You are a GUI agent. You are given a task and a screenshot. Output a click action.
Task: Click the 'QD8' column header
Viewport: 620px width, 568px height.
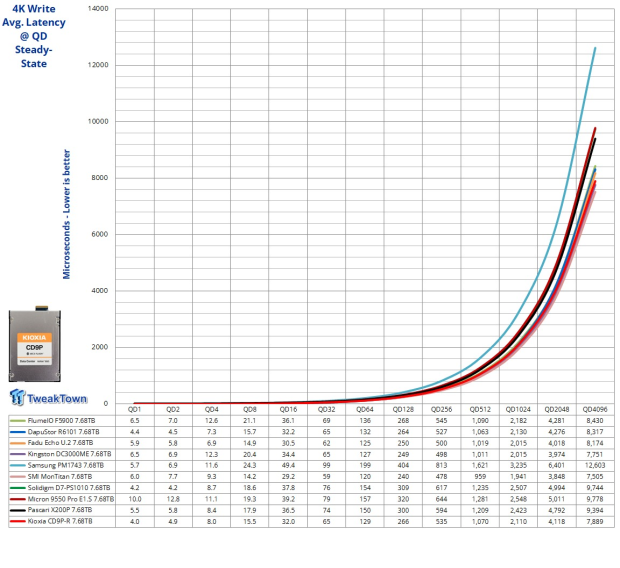(x=250, y=409)
